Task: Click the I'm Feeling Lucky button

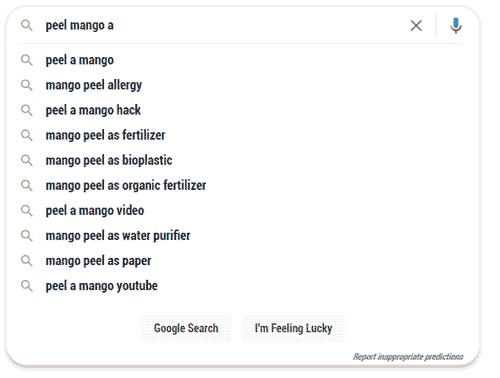Action: click(294, 328)
